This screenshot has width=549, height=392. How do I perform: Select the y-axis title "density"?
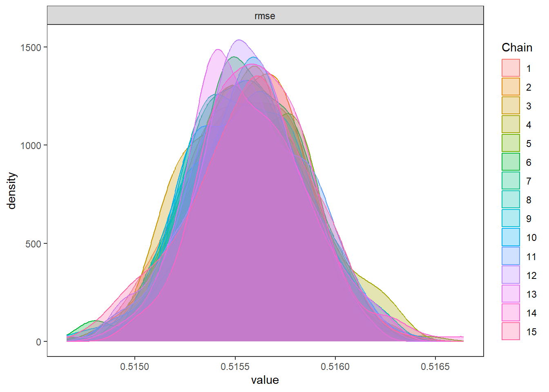(12, 191)
